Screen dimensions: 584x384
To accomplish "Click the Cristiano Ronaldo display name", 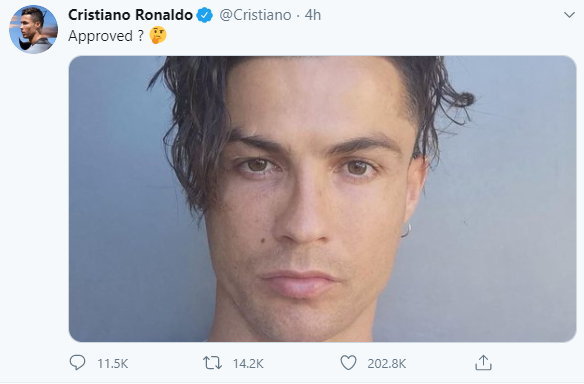I will (x=130, y=15).
